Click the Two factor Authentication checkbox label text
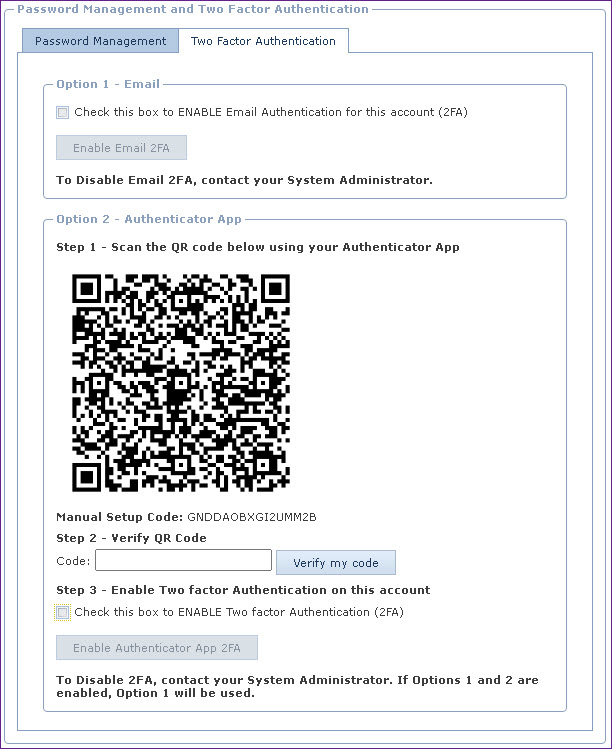 coord(239,612)
